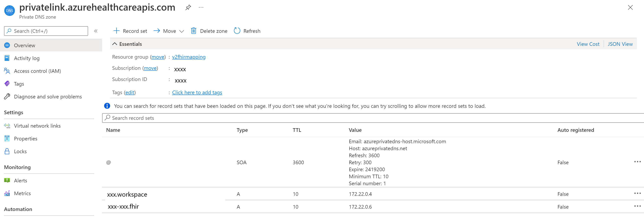
Task: Open the Properties icon in Settings
Action: pyautogui.click(x=7, y=138)
